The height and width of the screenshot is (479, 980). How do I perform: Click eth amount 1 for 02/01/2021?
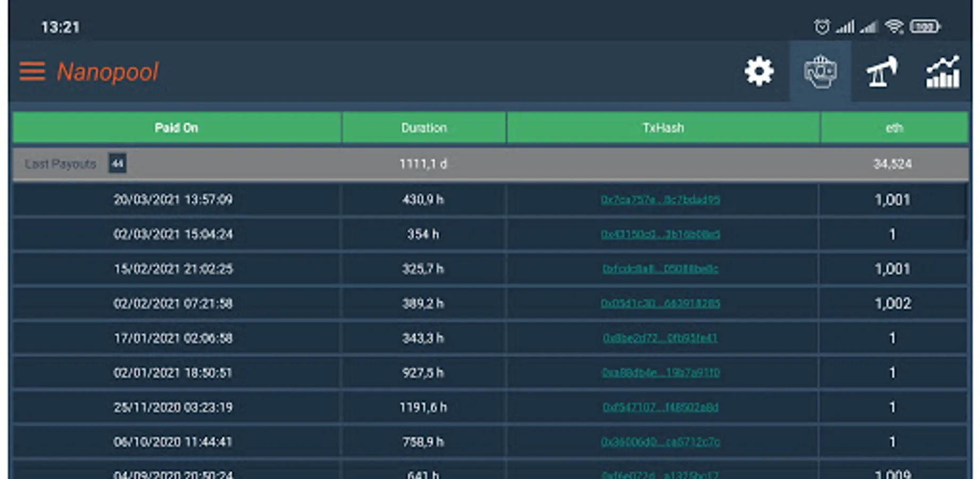point(893,373)
